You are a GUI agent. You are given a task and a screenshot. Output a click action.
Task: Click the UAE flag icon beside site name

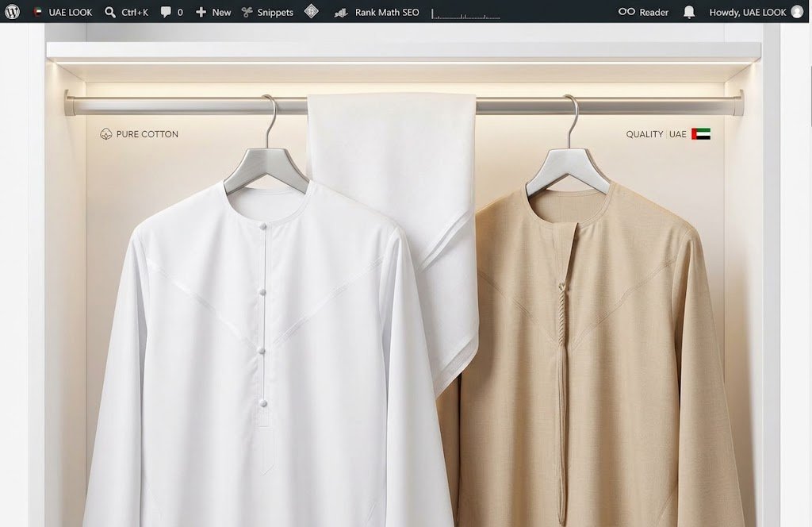[38, 12]
